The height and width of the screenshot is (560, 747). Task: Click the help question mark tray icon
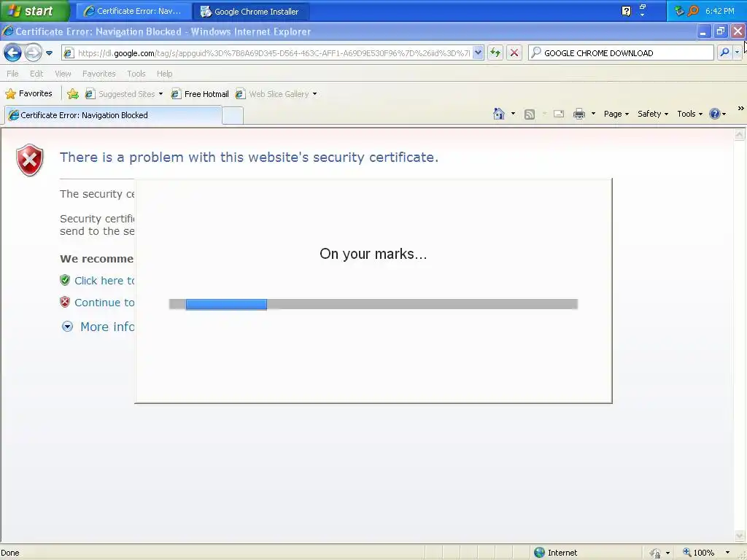(x=627, y=10)
